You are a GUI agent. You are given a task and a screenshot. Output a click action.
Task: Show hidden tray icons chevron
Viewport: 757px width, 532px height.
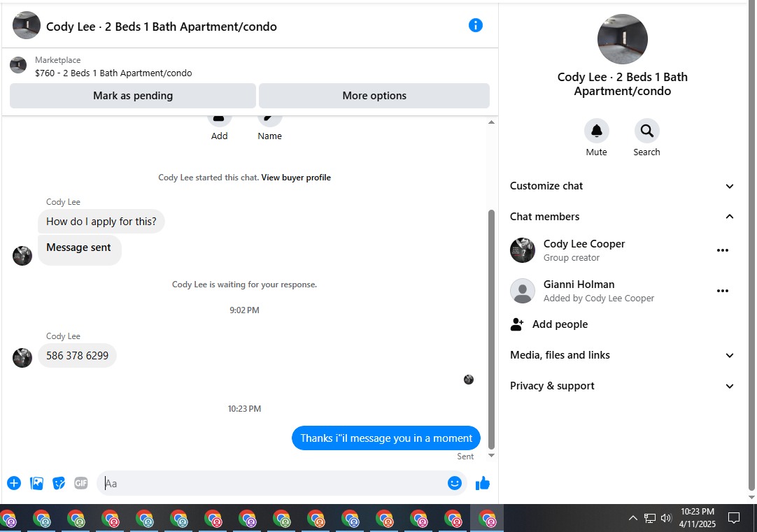point(633,518)
